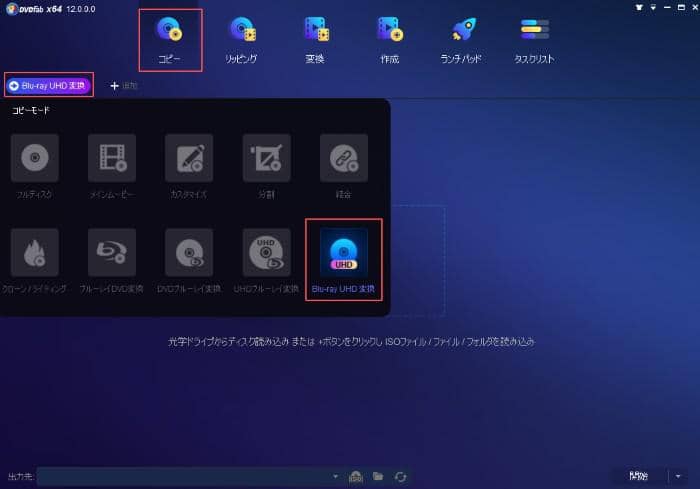The height and width of the screenshot is (489, 700).
Task: Click the output folder icon
Action: click(x=378, y=476)
